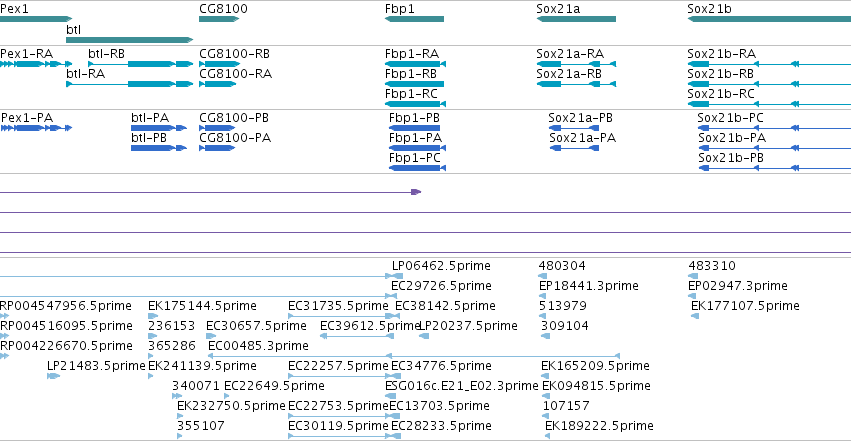Select EST EK165209.5prime
Image resolution: width=851 pixels, height=441 pixels.
click(x=545, y=376)
